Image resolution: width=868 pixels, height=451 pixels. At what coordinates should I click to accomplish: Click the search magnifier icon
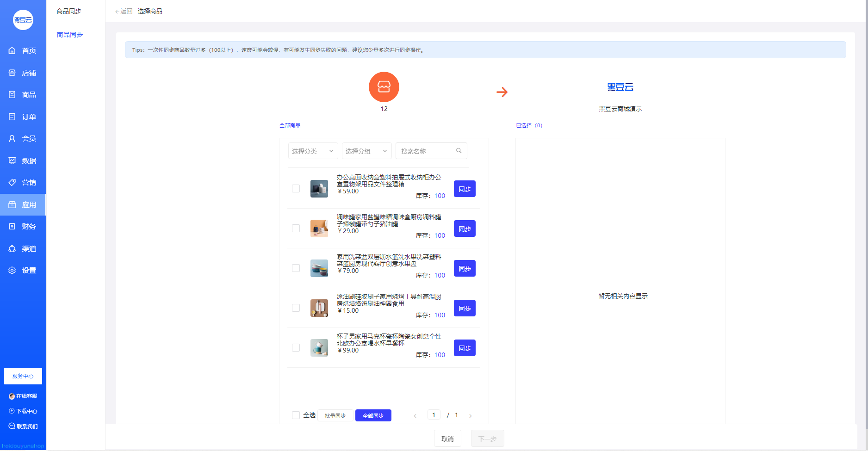[459, 151]
